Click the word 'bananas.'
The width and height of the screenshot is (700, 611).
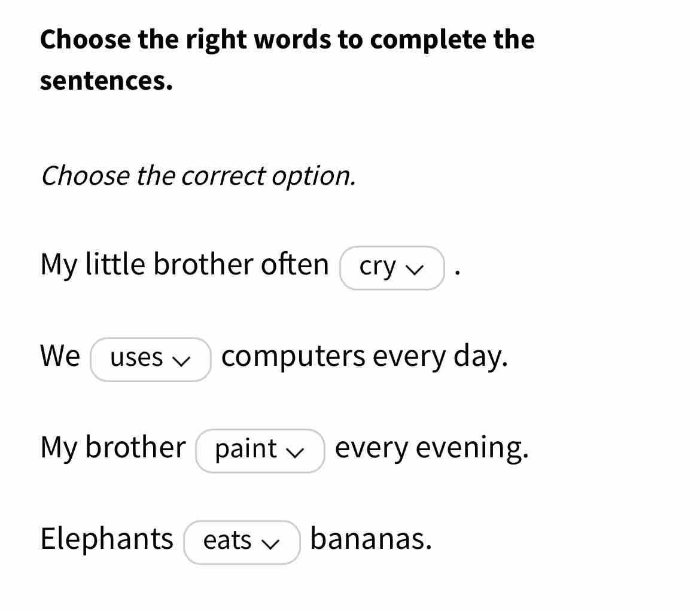(x=371, y=540)
